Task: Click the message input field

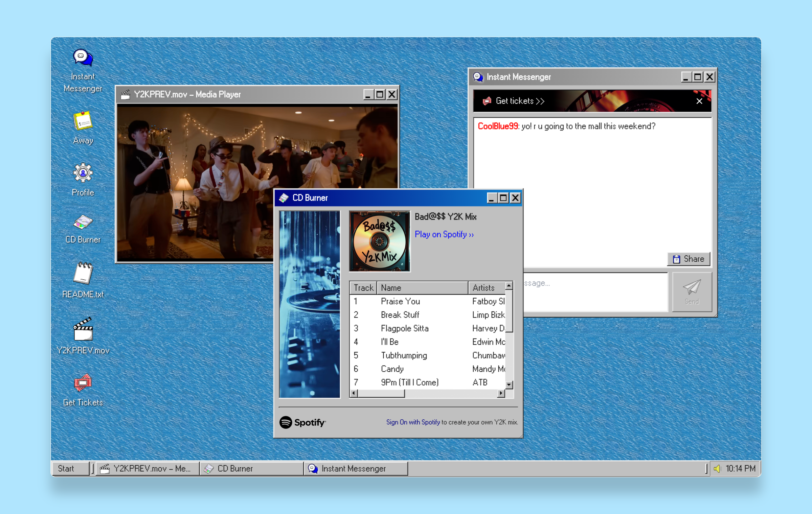Action: tap(595, 292)
